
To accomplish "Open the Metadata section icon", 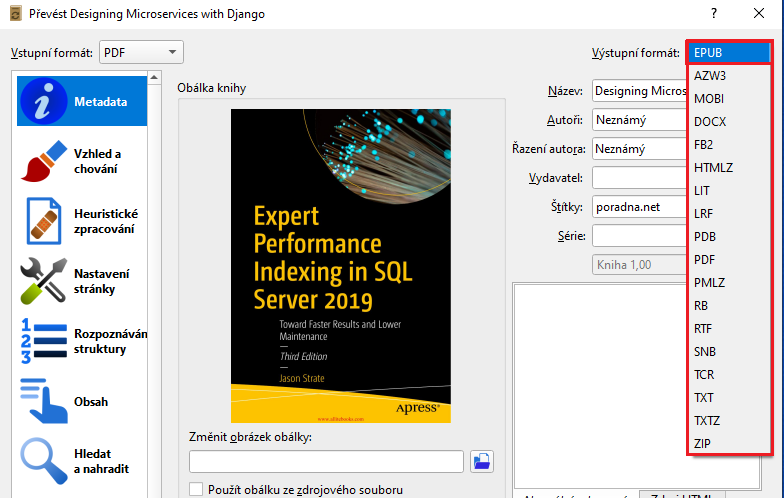I will (x=43, y=102).
